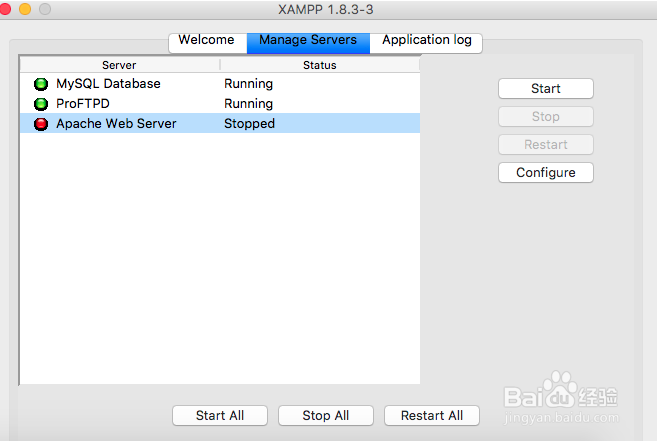The image size is (657, 441).
Task: Click the green status light beside ProFTPD
Action: coord(41,104)
